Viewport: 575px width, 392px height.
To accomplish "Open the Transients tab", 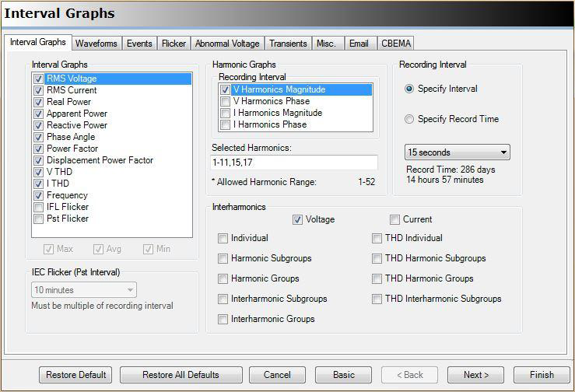I will (288, 44).
